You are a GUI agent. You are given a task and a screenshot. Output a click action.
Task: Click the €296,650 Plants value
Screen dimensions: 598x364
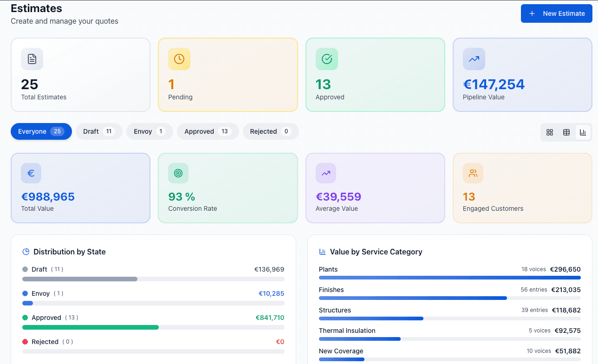click(x=565, y=269)
